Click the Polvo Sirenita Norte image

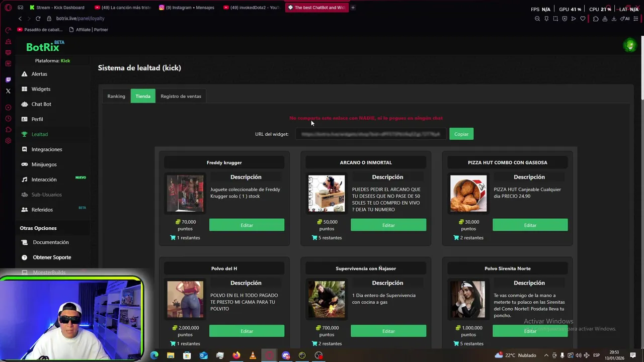(x=468, y=300)
